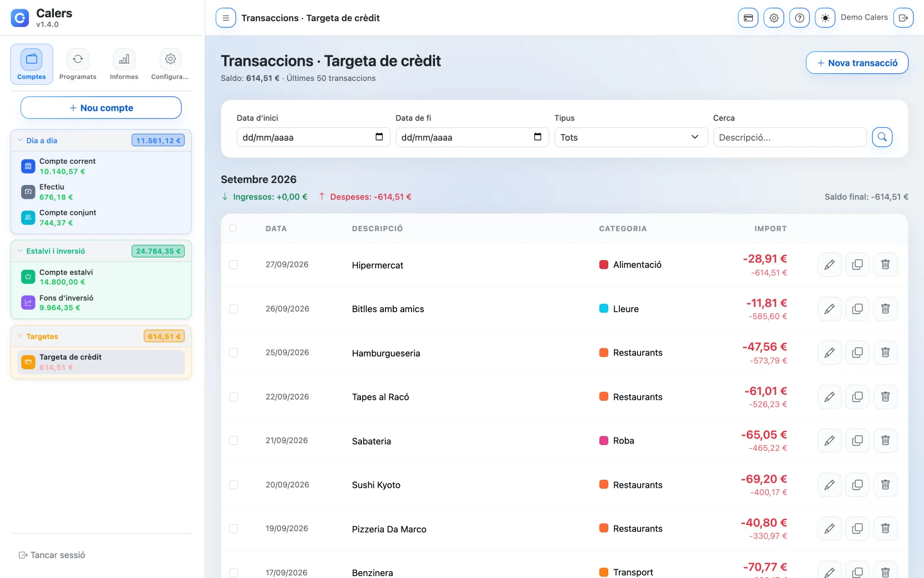Click the hamburger menu icon in header

coord(226,18)
